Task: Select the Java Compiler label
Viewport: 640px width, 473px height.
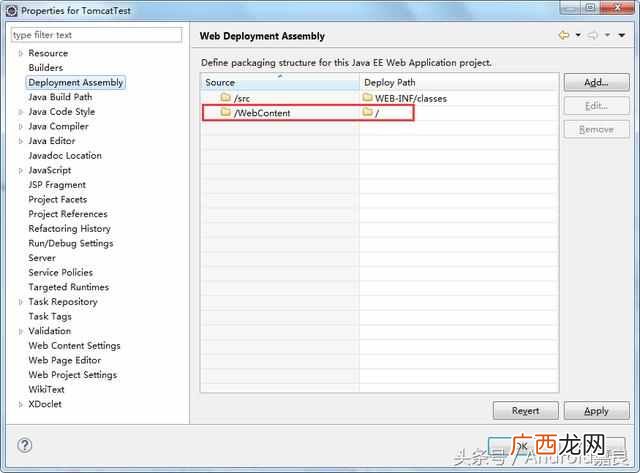Action: point(58,127)
